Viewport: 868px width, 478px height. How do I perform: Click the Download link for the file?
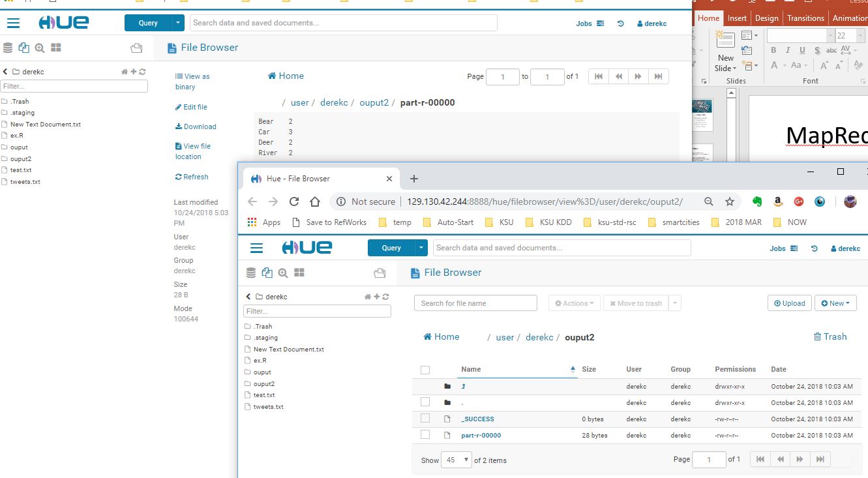pyautogui.click(x=197, y=126)
